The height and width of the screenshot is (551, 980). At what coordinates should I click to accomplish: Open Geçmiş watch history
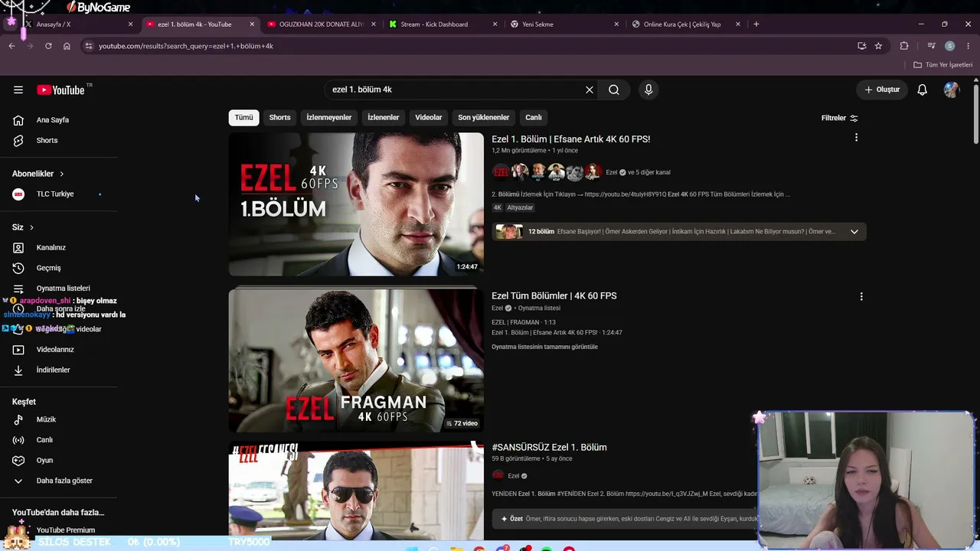click(x=48, y=269)
